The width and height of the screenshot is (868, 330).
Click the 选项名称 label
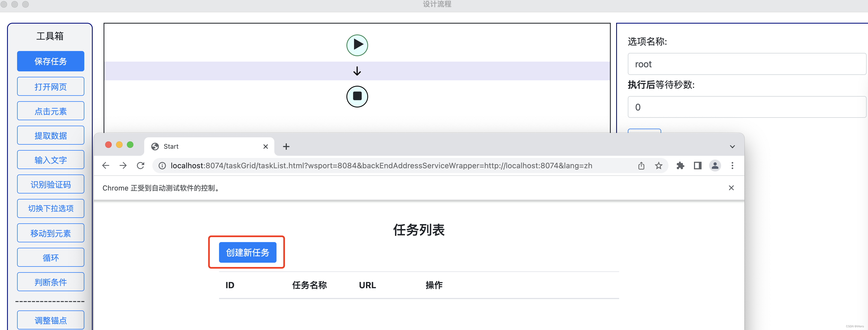pyautogui.click(x=647, y=42)
